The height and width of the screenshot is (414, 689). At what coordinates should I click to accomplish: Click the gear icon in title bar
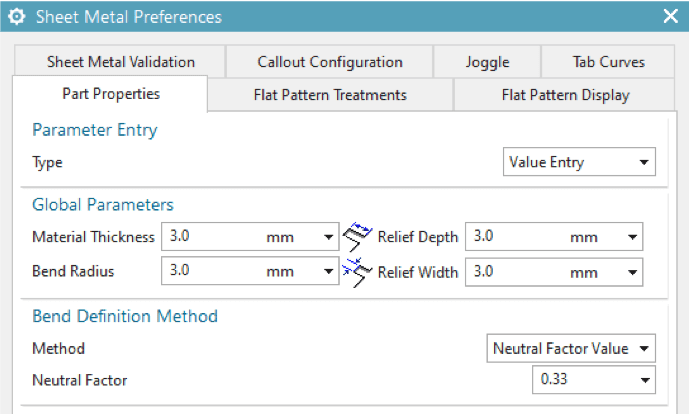17,17
